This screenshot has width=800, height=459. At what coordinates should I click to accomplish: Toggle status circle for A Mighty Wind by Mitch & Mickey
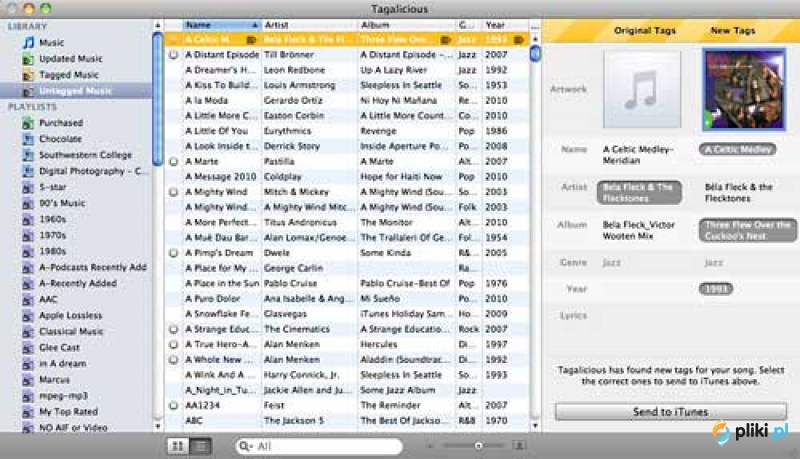(x=174, y=192)
